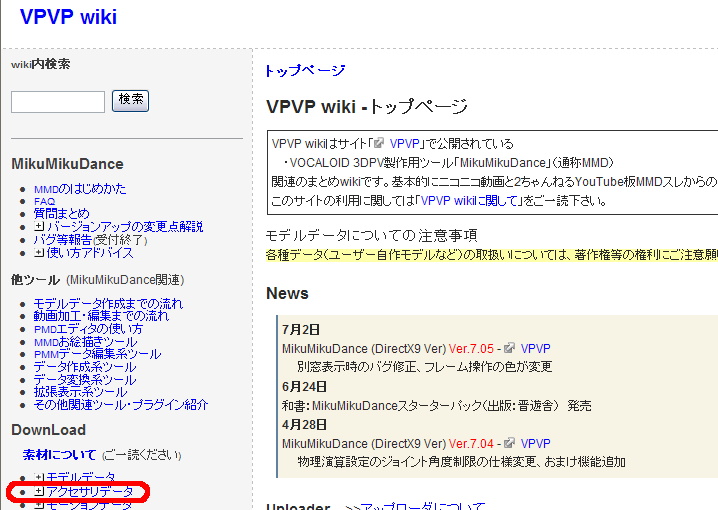Viewport: 718px width, 510px height.
Task: Click the News section heading
Action: (287, 293)
